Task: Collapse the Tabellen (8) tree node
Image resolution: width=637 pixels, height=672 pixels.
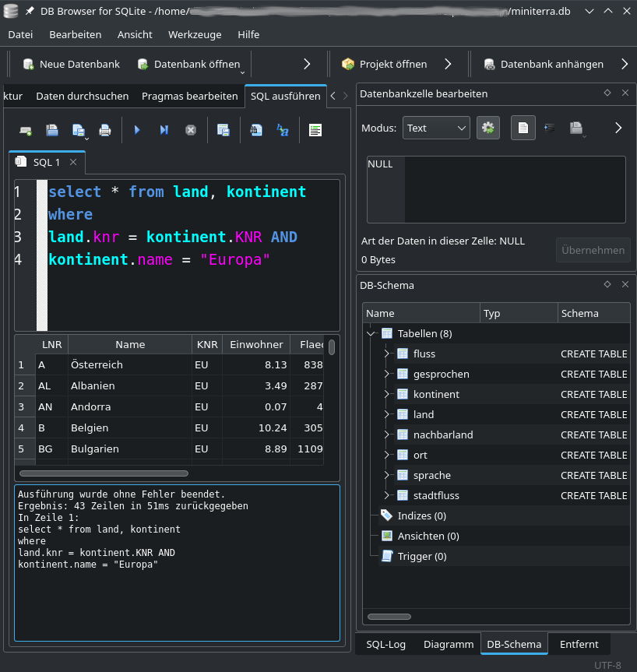Action: pos(371,333)
